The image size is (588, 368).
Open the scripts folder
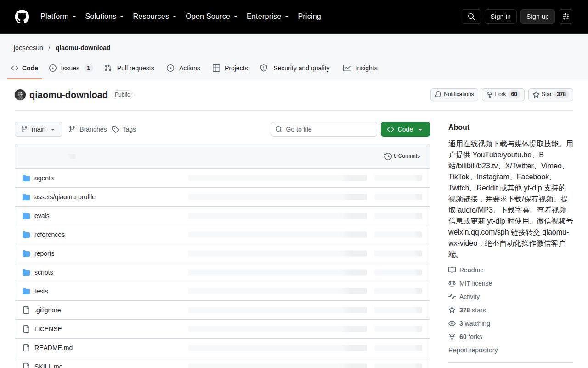point(44,272)
